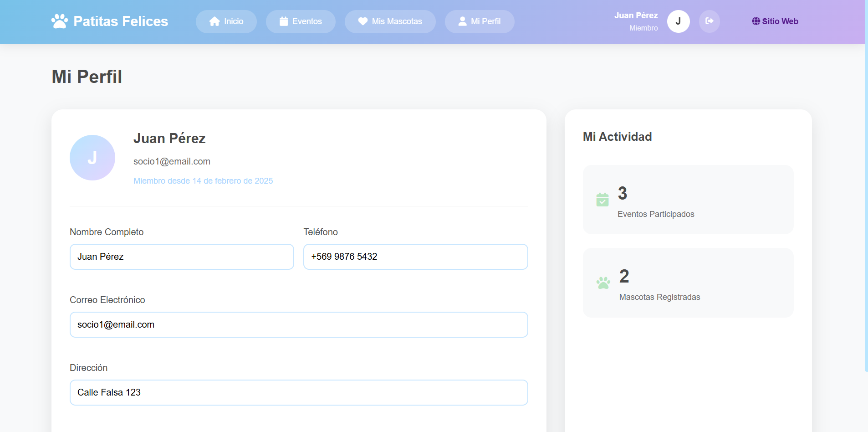Click the large J profile avatar circle
Viewport: 868px width, 432px height.
pos(92,158)
